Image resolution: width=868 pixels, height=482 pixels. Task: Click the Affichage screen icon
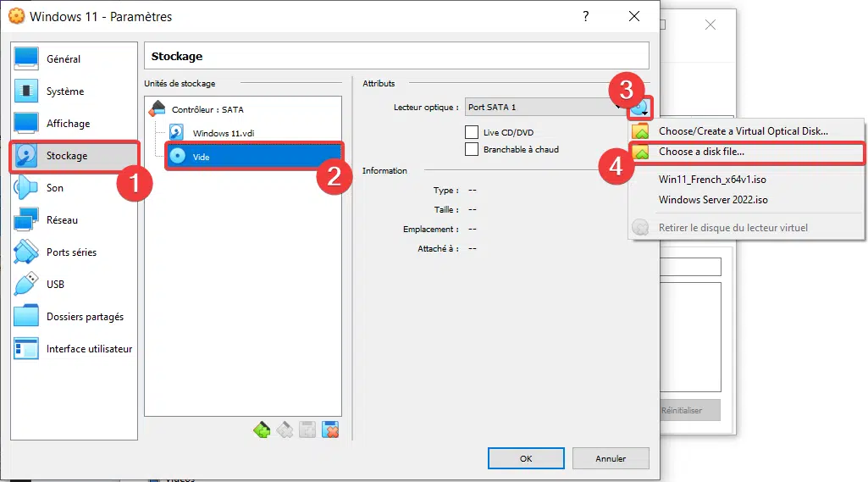pos(26,123)
